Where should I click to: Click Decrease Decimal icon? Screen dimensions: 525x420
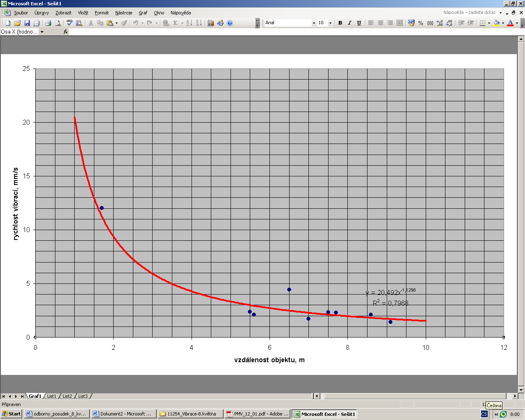pos(449,23)
